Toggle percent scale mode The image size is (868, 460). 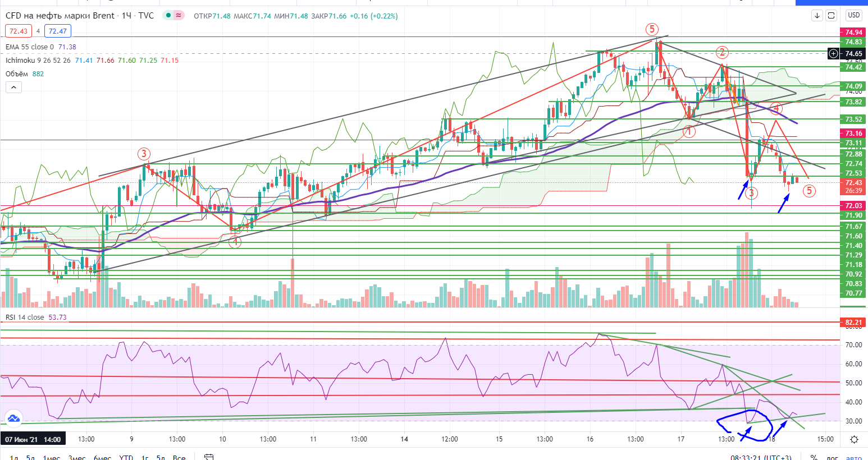pyautogui.click(x=814, y=457)
